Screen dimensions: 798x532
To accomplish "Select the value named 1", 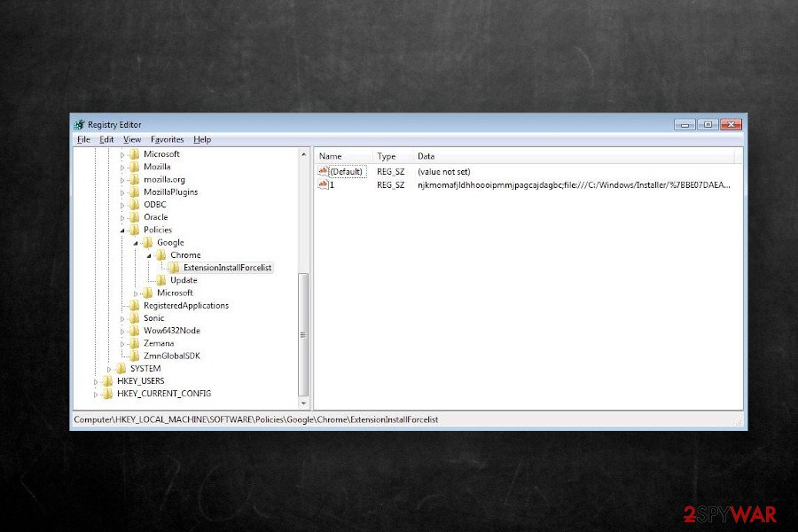I will pyautogui.click(x=332, y=185).
